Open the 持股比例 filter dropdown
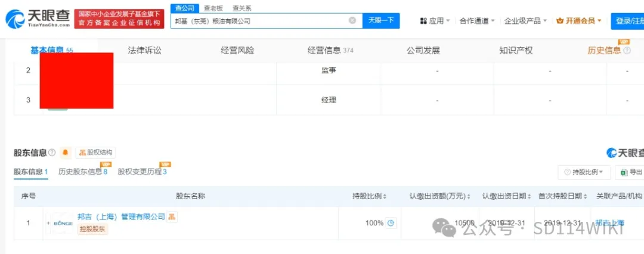 (584, 172)
